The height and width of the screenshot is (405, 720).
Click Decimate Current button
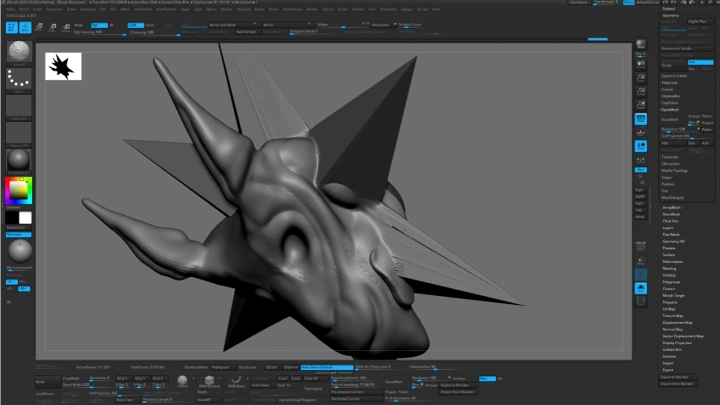(x=356, y=399)
